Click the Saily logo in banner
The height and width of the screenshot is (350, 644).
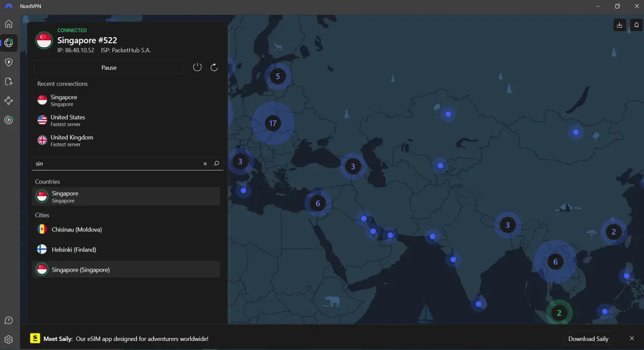tap(35, 338)
